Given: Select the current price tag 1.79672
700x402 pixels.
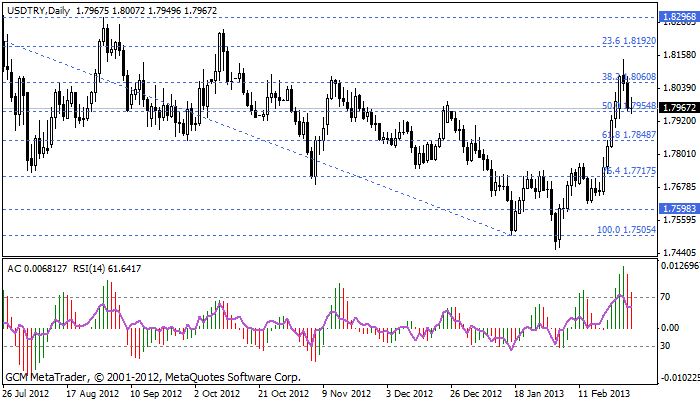Looking at the screenshot, I should [679, 108].
